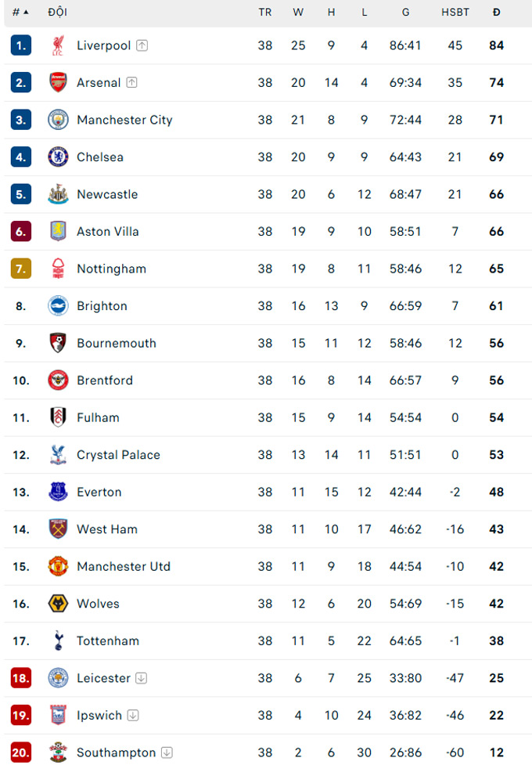532x765 pixels.
Task: Click the Tottenham club crest icon
Action: pos(59,641)
